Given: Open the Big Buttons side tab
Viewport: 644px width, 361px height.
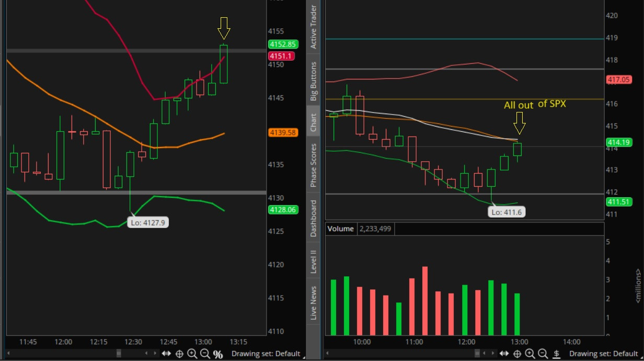Looking at the screenshot, I should [314, 81].
